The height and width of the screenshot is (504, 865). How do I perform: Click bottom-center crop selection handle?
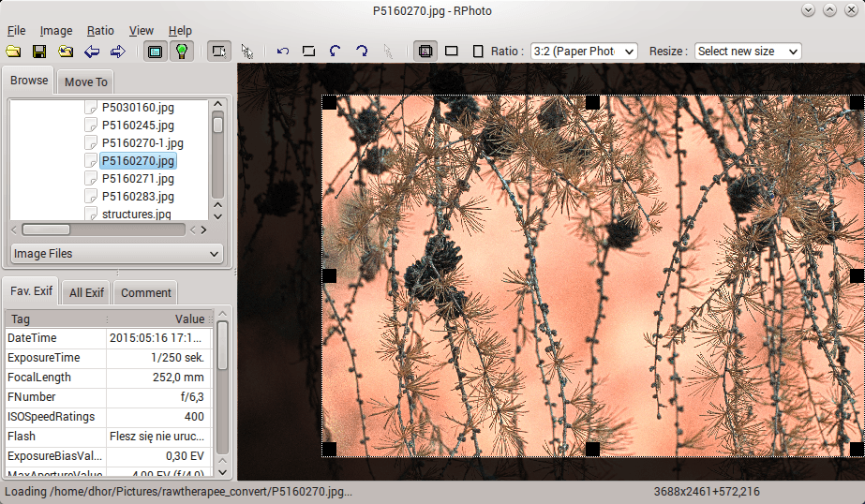tap(592, 450)
